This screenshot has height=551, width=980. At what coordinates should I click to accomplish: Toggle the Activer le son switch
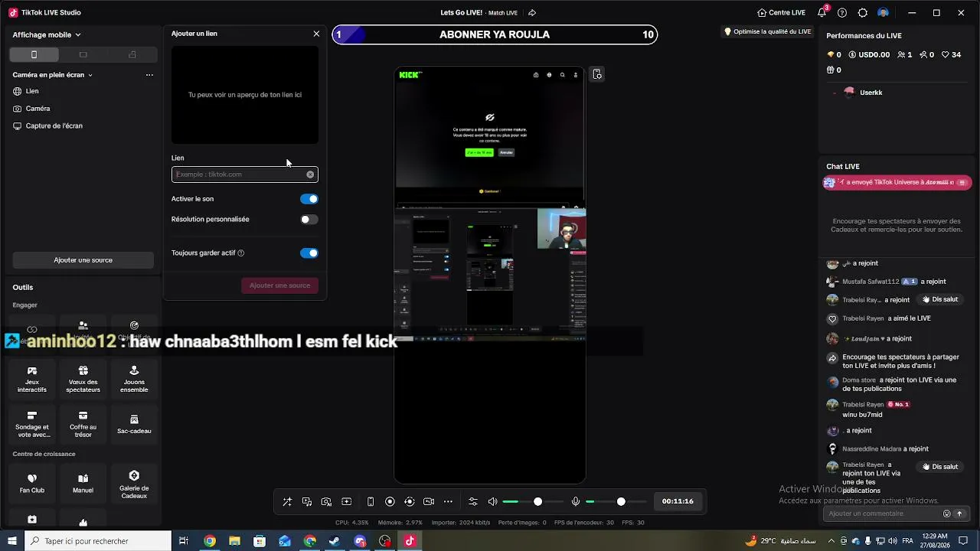pyautogui.click(x=309, y=199)
